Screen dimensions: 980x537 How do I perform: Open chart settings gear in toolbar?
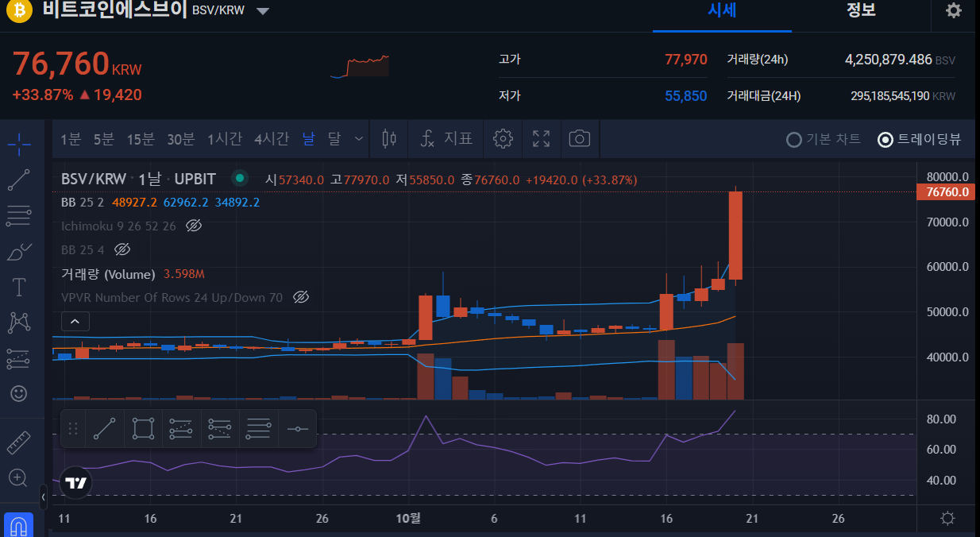(x=503, y=139)
